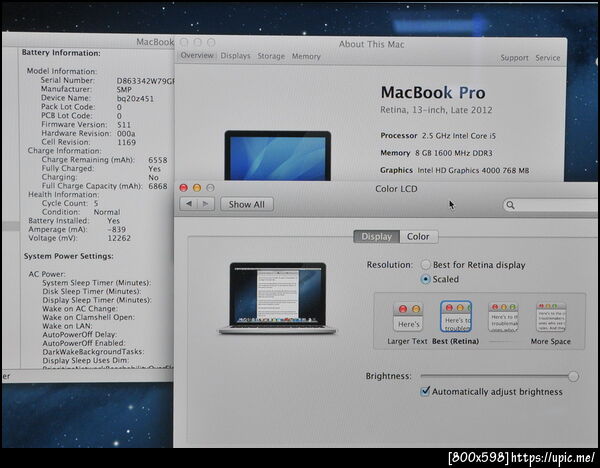Click the Charge Remaining value 6558
600x468 pixels.
(158, 160)
